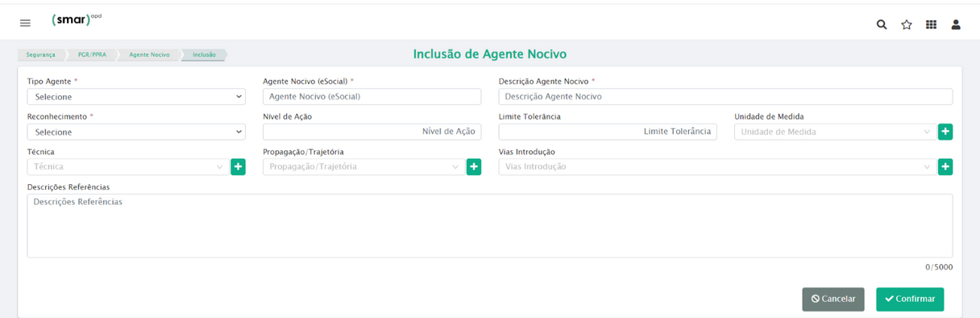Go to PGR/PPRA breadcrumb
The height and width of the screenshot is (318, 980).
coord(92,55)
